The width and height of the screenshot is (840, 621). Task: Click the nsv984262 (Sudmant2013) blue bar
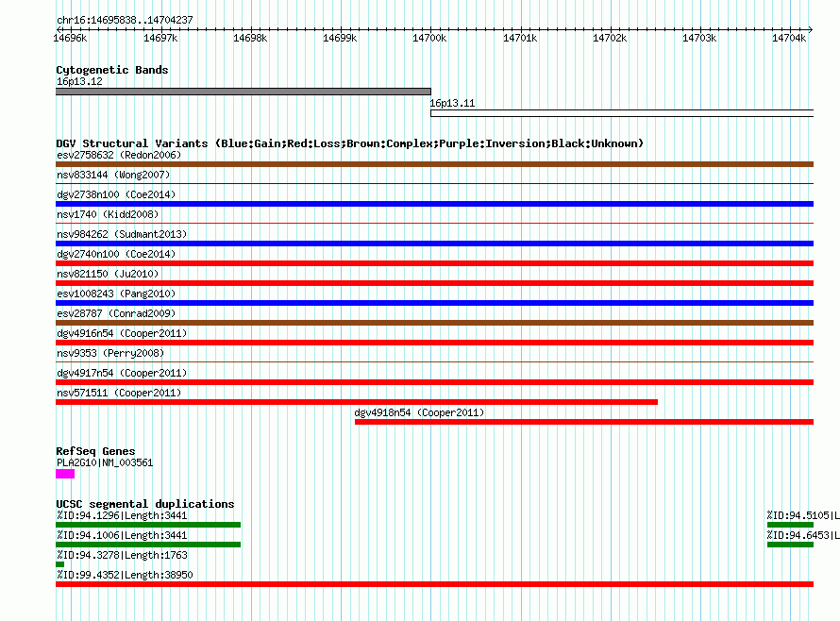point(434,243)
